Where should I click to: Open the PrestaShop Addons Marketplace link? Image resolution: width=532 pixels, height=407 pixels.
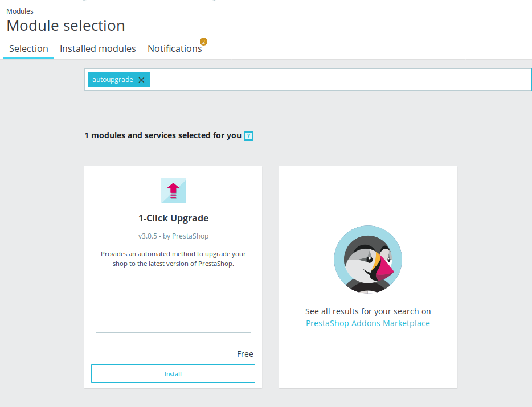(x=368, y=323)
